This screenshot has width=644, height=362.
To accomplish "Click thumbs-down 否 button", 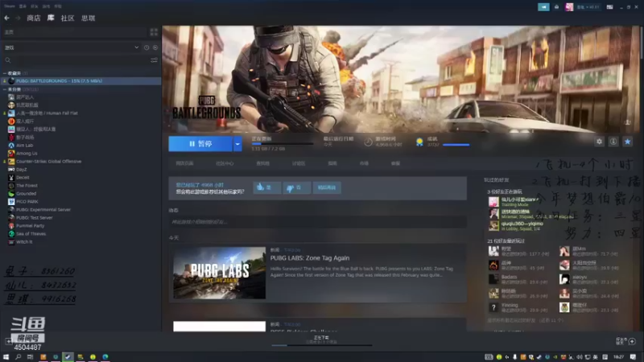I will click(x=296, y=187).
